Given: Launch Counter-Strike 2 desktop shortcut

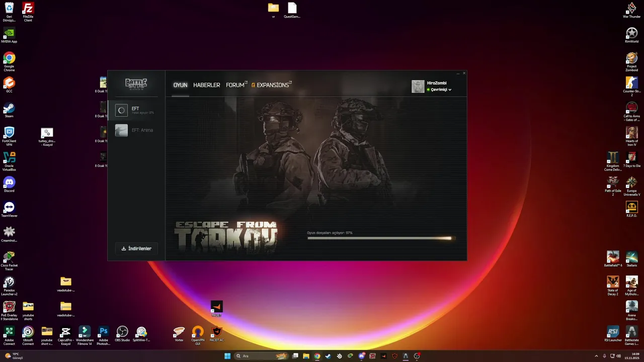Looking at the screenshot, I should [631, 86].
